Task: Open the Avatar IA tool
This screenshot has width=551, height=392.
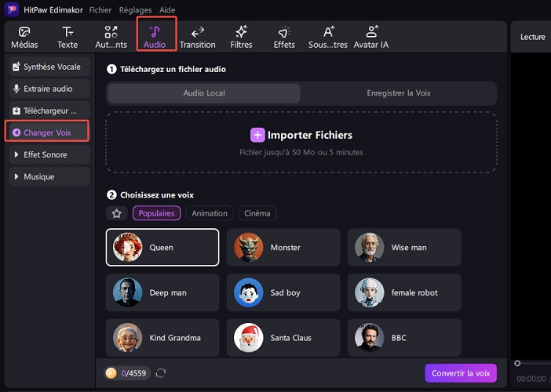Action: click(371, 37)
